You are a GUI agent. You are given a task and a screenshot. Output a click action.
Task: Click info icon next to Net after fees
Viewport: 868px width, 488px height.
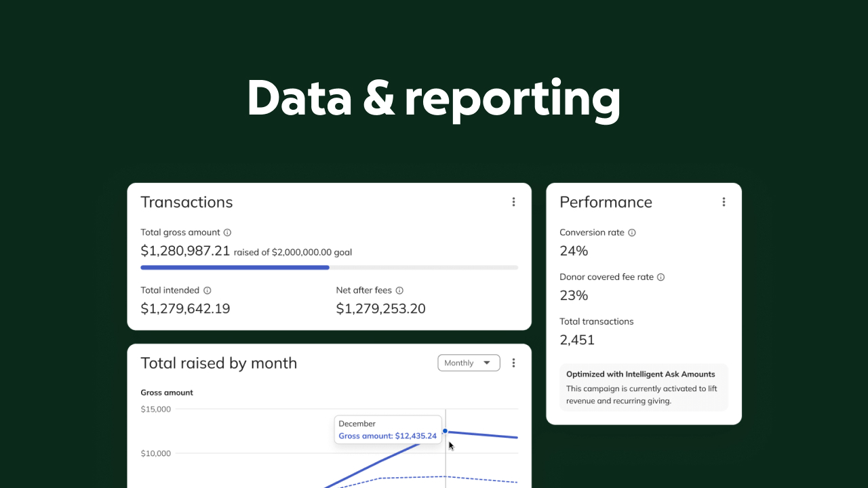[399, 290]
